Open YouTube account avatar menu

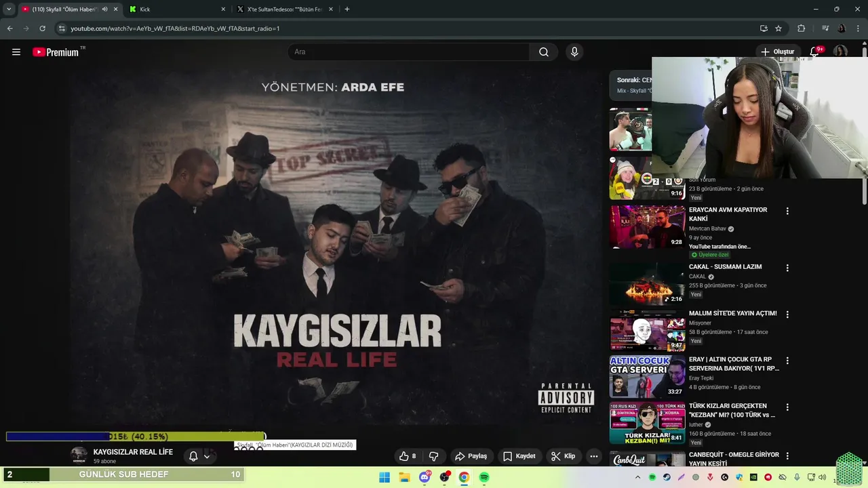click(x=840, y=52)
